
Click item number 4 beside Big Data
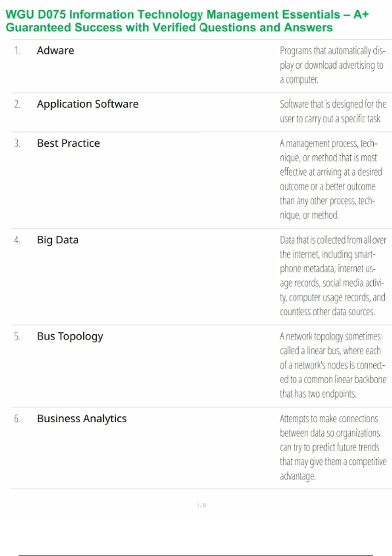point(17,240)
